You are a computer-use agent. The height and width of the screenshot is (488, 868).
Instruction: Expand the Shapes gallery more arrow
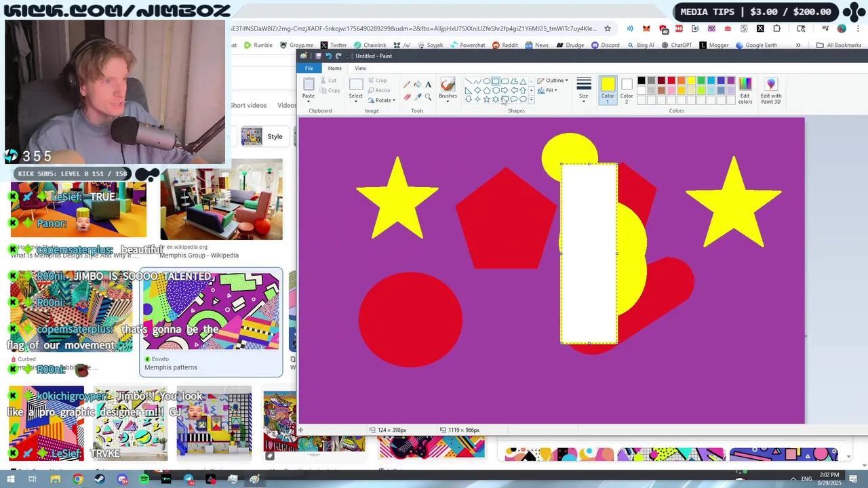pos(531,100)
